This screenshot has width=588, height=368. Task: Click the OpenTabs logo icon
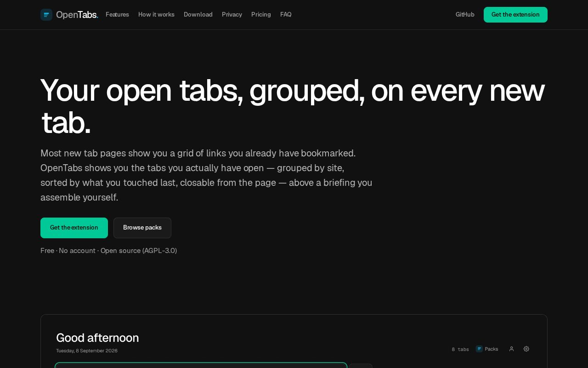[x=46, y=15]
